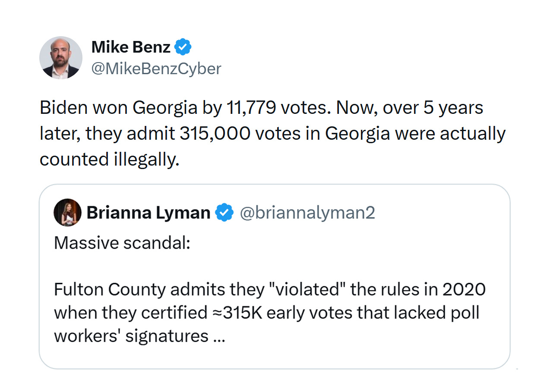Click the "≈315K" figure in quoted tweet
Screen dimensions: 550x392
point(238,313)
